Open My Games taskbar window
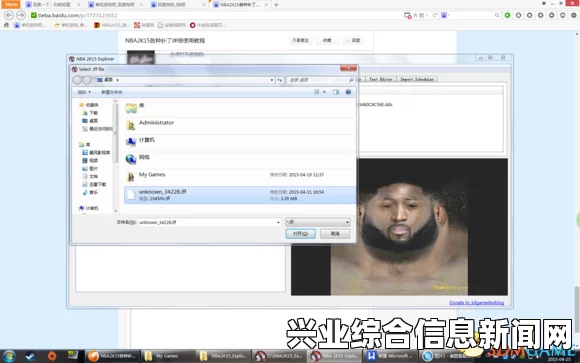This screenshot has width=580, height=363. [167, 356]
